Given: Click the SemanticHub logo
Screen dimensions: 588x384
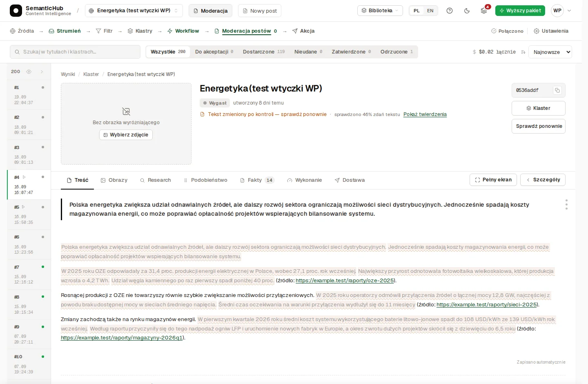Looking at the screenshot, I should point(16,11).
